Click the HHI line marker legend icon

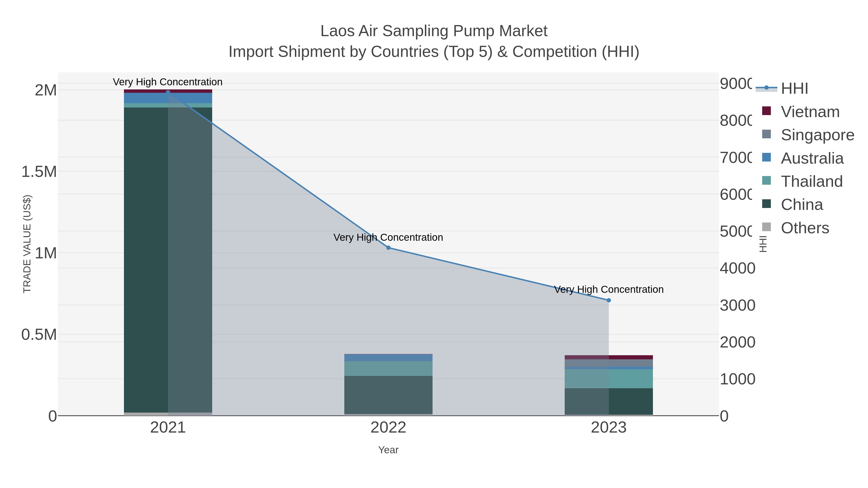pyautogui.click(x=766, y=88)
